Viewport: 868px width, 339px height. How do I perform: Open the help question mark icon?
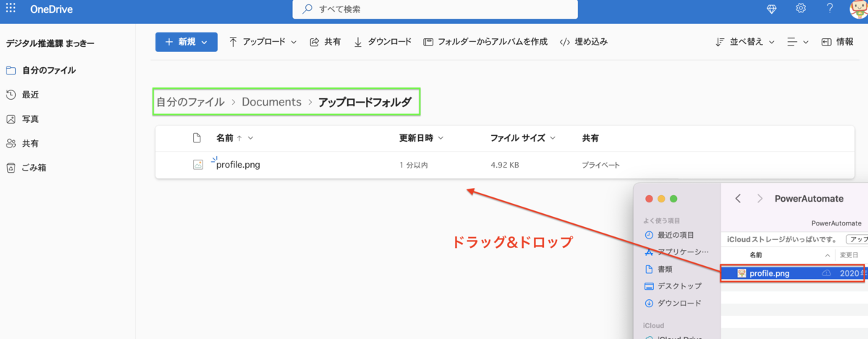(830, 9)
